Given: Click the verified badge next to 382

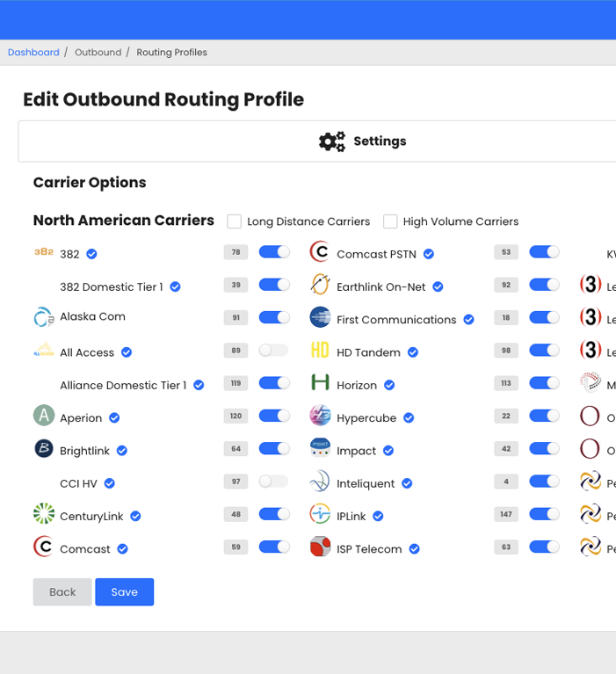Looking at the screenshot, I should (x=91, y=254).
